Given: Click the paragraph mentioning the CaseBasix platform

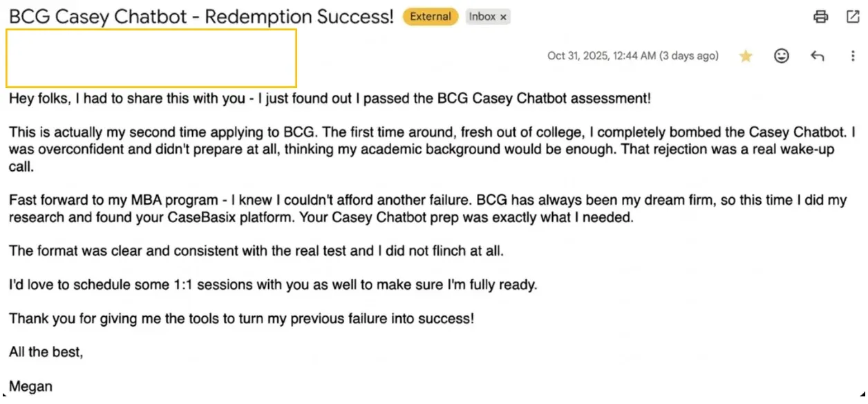Looking at the screenshot, I should pyautogui.click(x=427, y=208).
